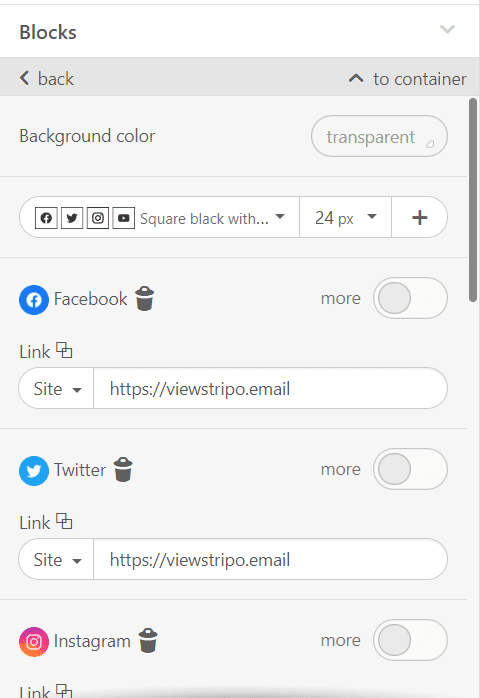Go back using the back link
Screen dimensions: 480x698
pos(47,78)
